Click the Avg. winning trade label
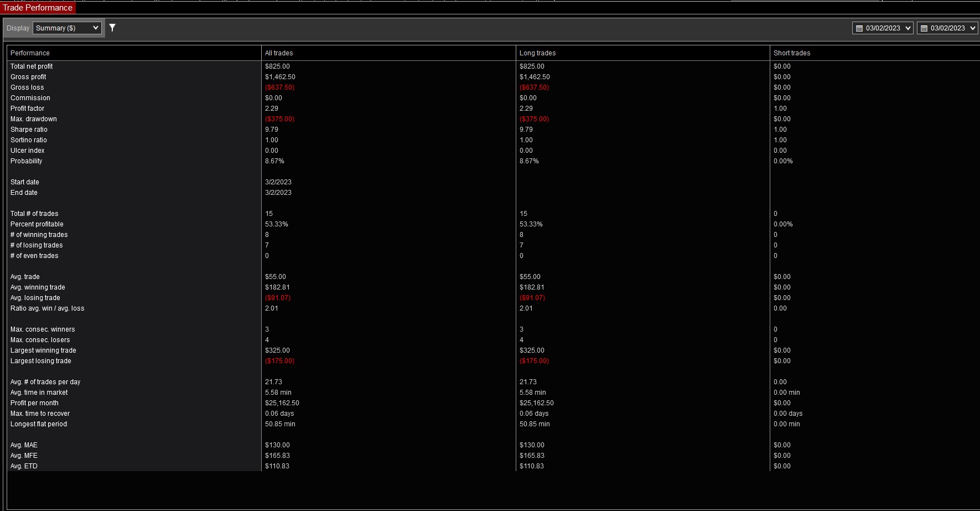Screen dimensions: 980x511 pos(38,287)
